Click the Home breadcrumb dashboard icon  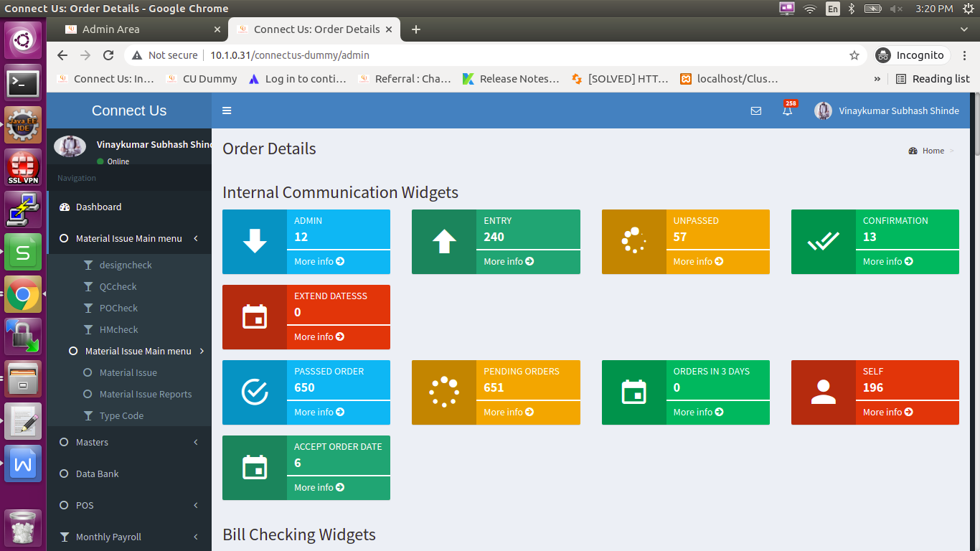(913, 151)
